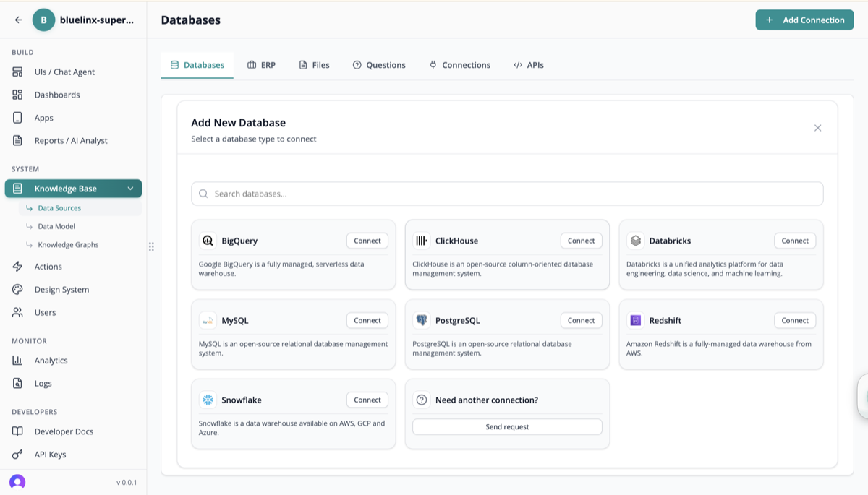Click the API Keys key icon
This screenshot has width=868, height=495.
17,455
